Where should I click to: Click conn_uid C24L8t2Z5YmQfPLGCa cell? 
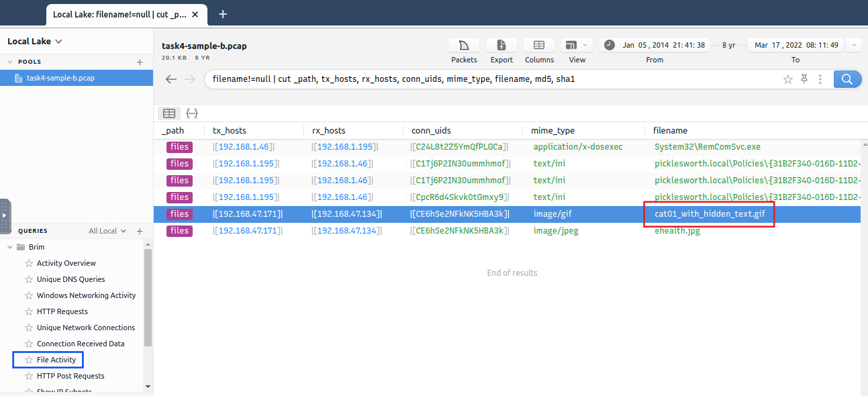coord(459,146)
